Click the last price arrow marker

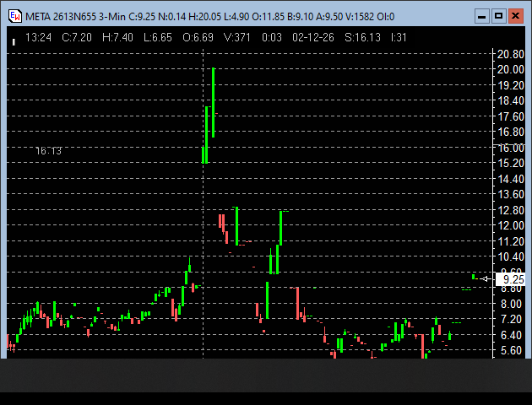click(x=486, y=278)
